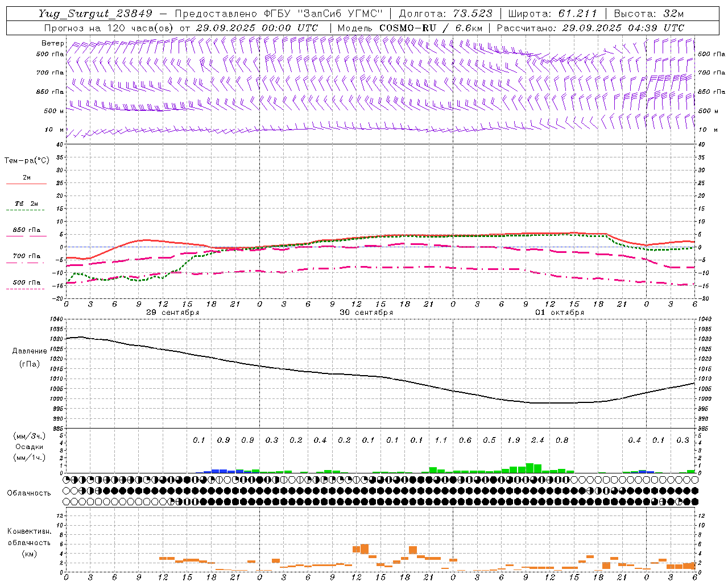Click the 'Долгота: 73.523' longitude value

446,14
